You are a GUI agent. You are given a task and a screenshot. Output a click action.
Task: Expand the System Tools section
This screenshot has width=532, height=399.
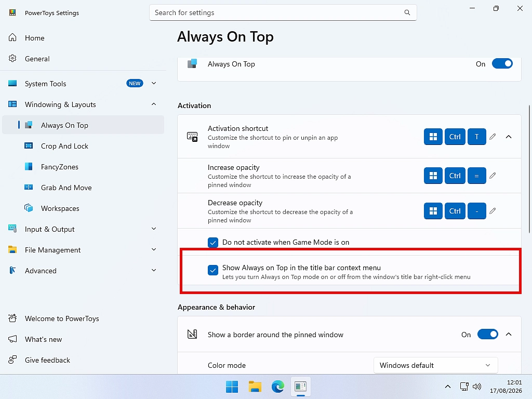pyautogui.click(x=154, y=83)
